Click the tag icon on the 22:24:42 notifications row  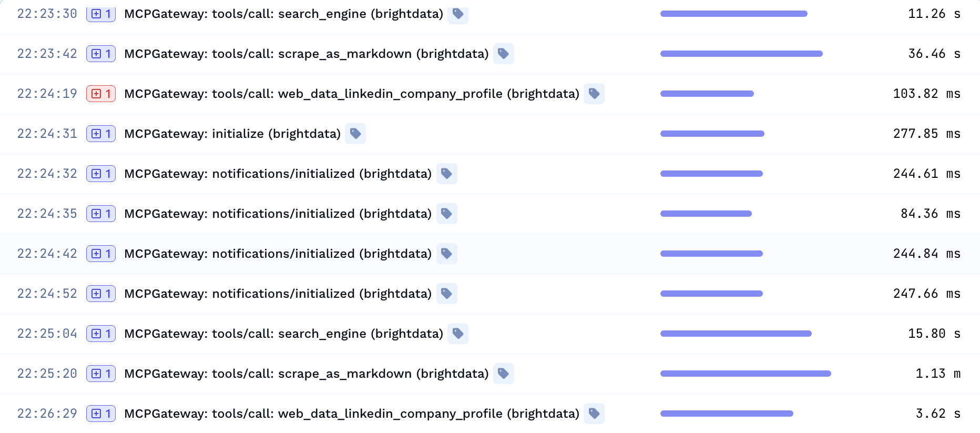click(447, 254)
